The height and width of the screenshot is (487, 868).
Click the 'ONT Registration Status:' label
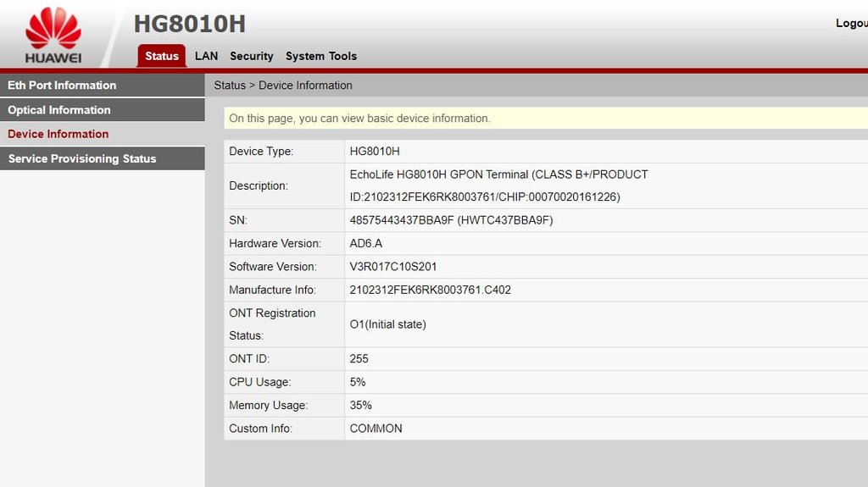pyautogui.click(x=272, y=324)
